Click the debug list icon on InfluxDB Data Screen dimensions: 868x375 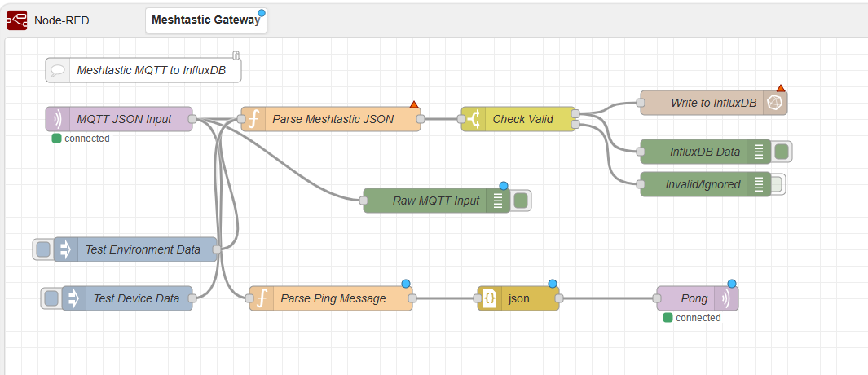[x=759, y=152]
